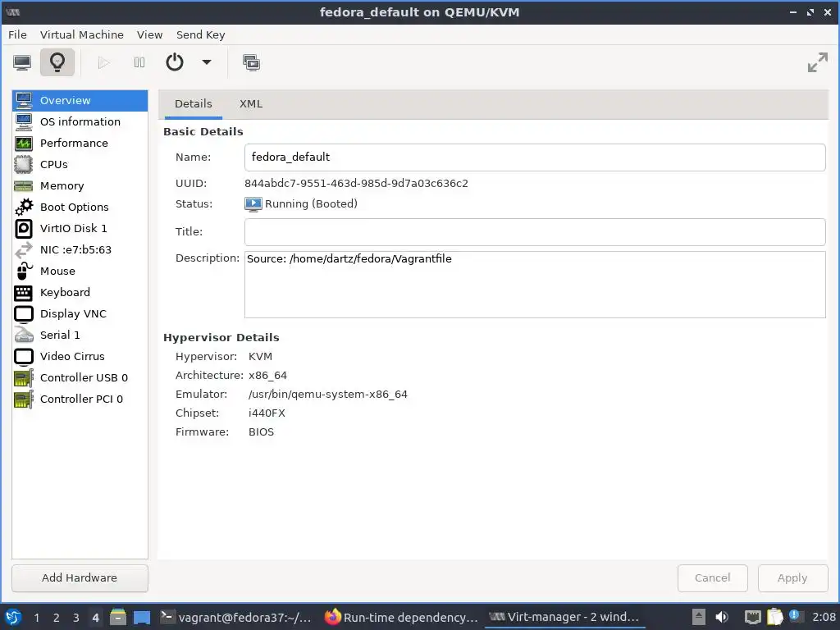Select the UUID value text
Screen dimensions: 840x630
point(356,183)
